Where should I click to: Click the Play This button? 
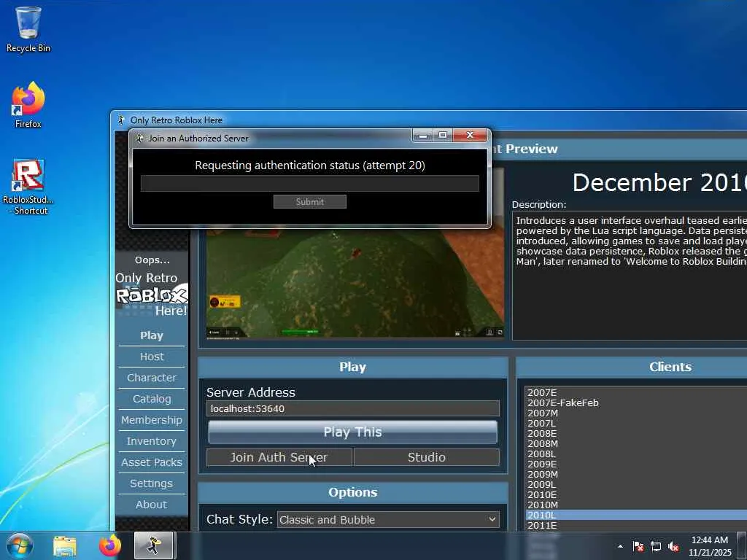352,432
